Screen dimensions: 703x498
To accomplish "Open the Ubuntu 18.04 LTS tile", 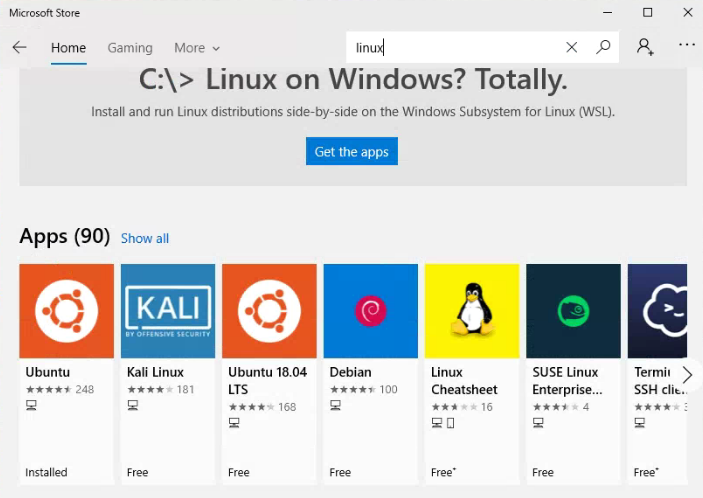I will (x=269, y=311).
